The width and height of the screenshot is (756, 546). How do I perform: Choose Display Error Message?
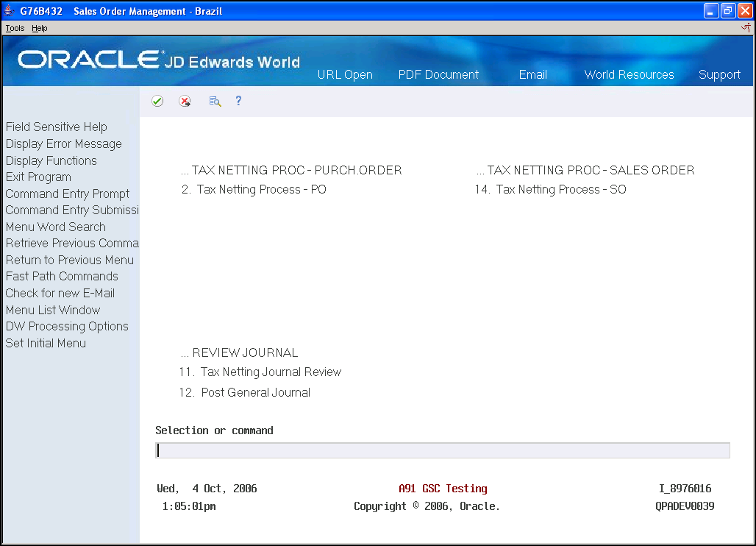(x=64, y=143)
